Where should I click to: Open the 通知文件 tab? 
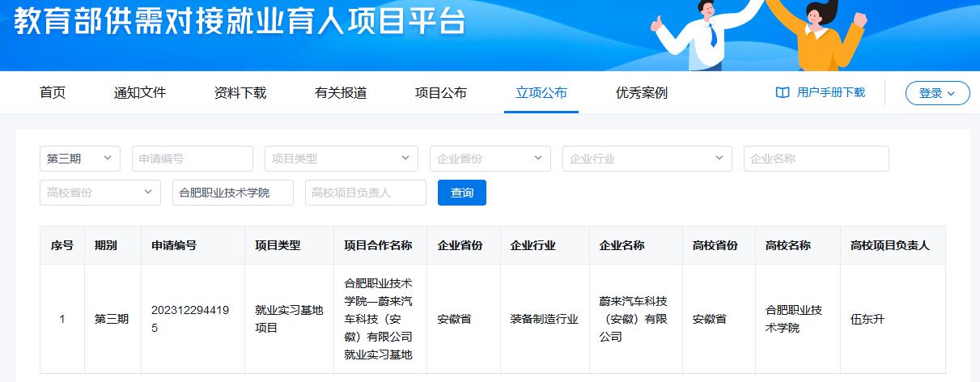(140, 93)
